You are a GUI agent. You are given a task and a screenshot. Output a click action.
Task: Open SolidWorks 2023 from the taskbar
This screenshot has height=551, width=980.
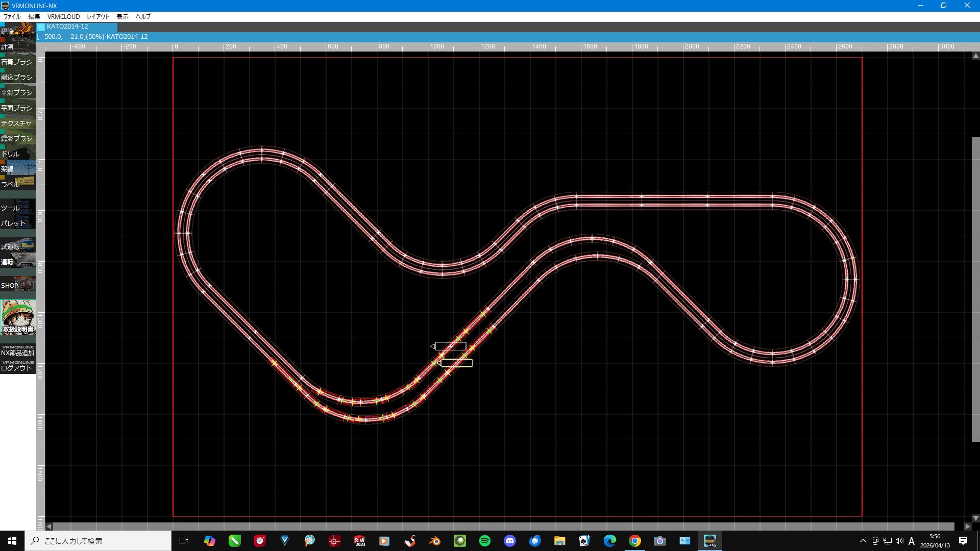[360, 541]
